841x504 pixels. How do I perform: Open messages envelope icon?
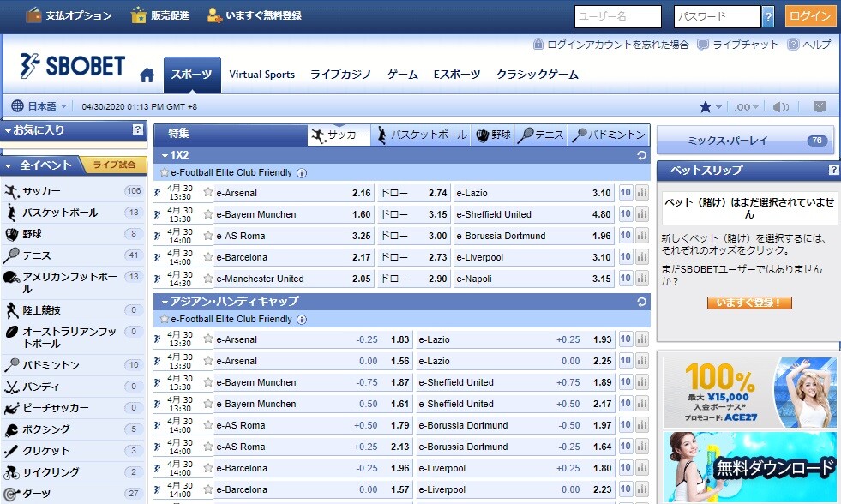(819, 106)
